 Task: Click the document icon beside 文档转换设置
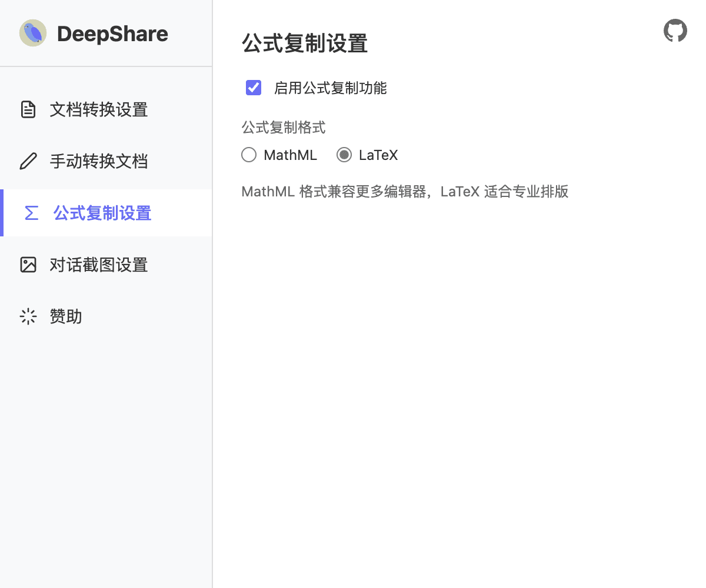click(28, 109)
